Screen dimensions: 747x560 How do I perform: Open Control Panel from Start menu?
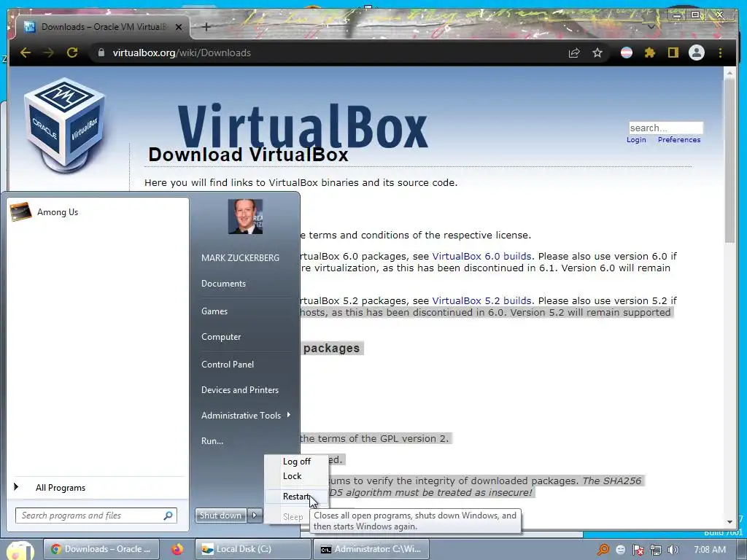tap(228, 365)
